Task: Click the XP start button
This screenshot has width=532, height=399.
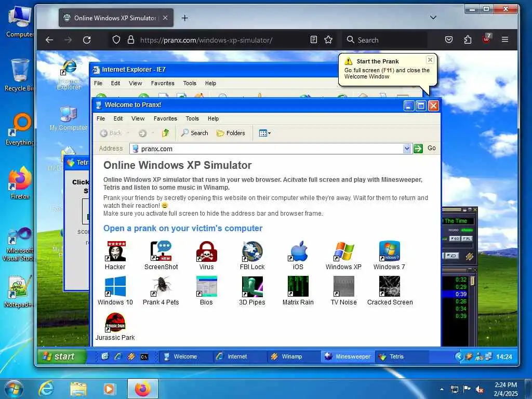Action: 61,356
